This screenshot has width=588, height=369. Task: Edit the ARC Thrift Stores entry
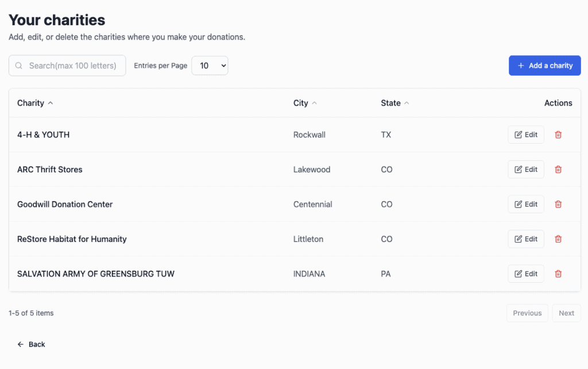click(x=525, y=170)
